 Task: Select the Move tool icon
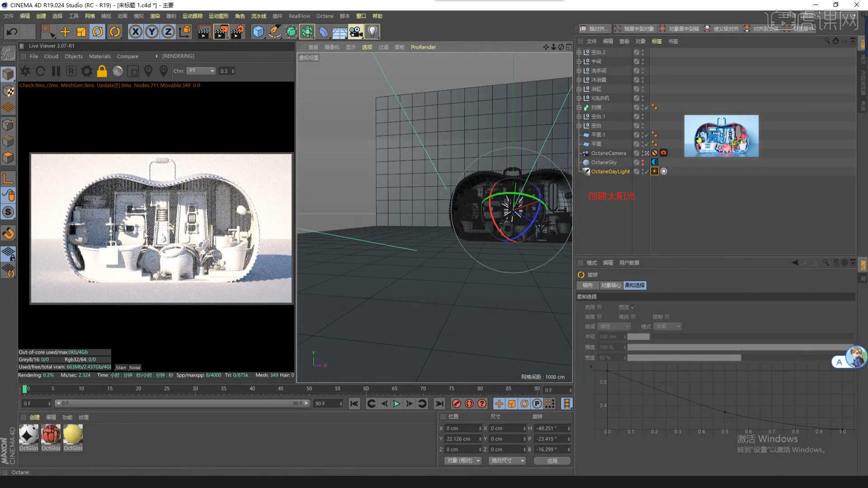point(65,32)
